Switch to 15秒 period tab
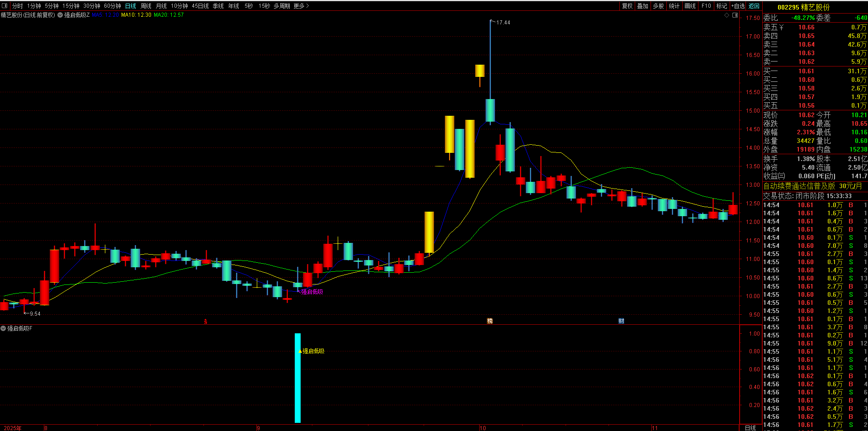This screenshot has height=431, width=868. pyautogui.click(x=264, y=6)
